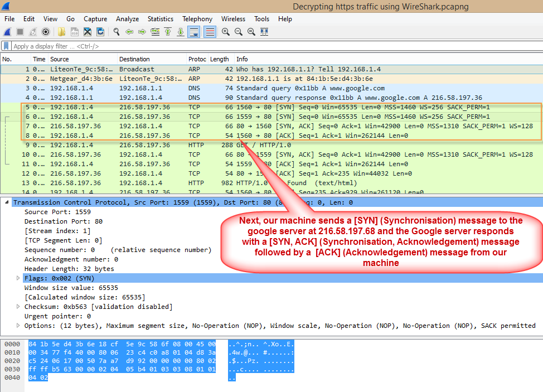This screenshot has width=543, height=392.
Task: Sort packets by the Info column header
Action: [389, 59]
